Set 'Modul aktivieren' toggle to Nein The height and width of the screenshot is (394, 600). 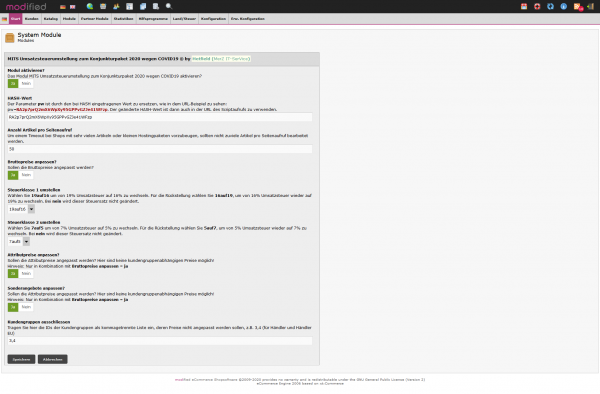tap(26, 83)
